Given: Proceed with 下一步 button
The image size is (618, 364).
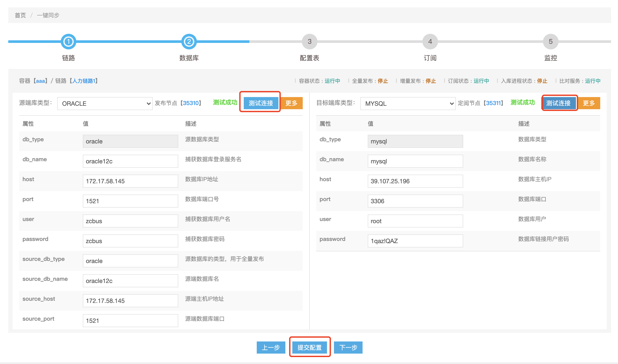Looking at the screenshot, I should (x=348, y=347).
